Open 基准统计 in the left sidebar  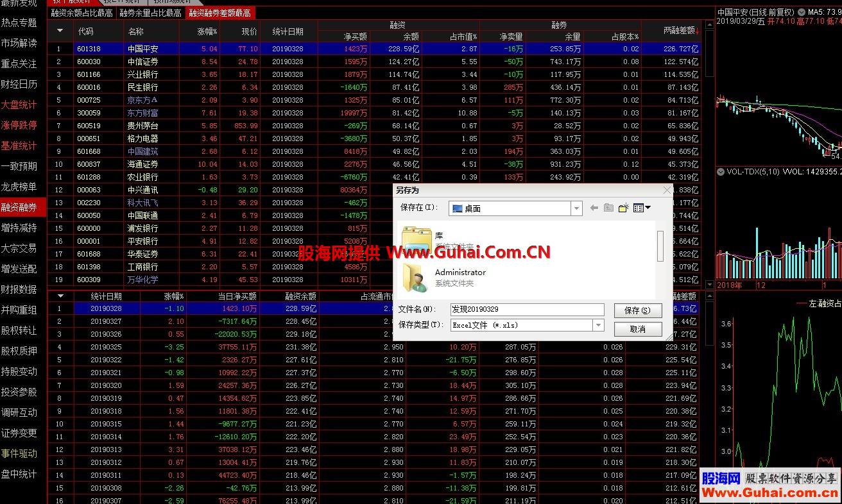[19, 146]
